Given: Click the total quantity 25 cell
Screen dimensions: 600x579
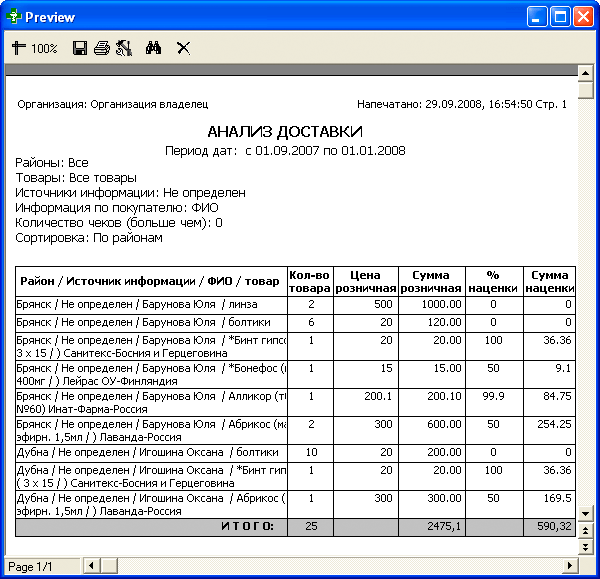Looking at the screenshot, I should pyautogui.click(x=311, y=527).
